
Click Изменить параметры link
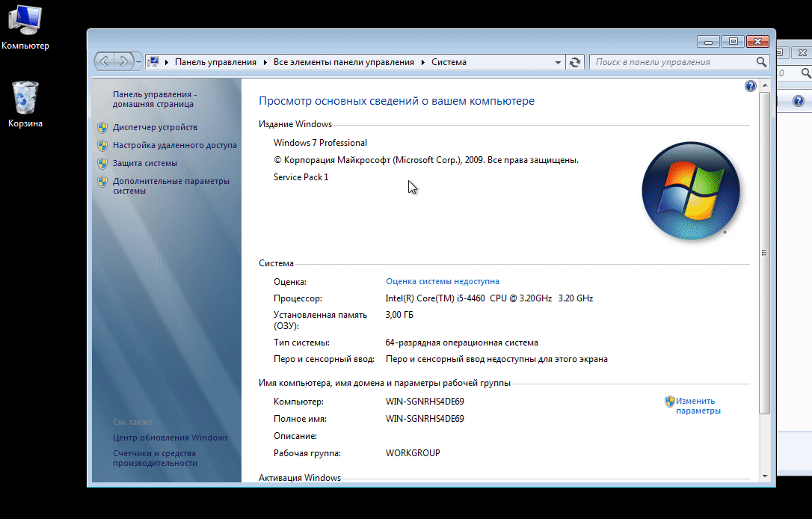pyautogui.click(x=698, y=405)
